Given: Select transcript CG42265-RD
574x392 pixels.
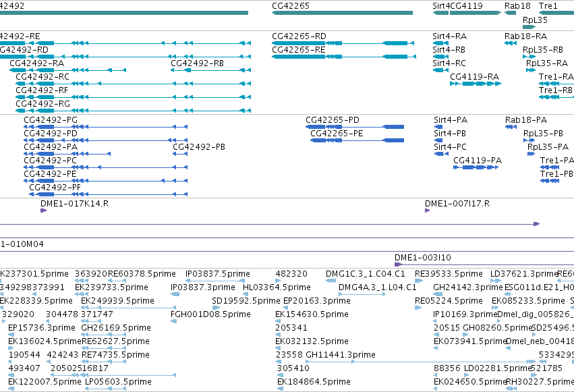Looking at the screenshot, I should (x=343, y=43).
